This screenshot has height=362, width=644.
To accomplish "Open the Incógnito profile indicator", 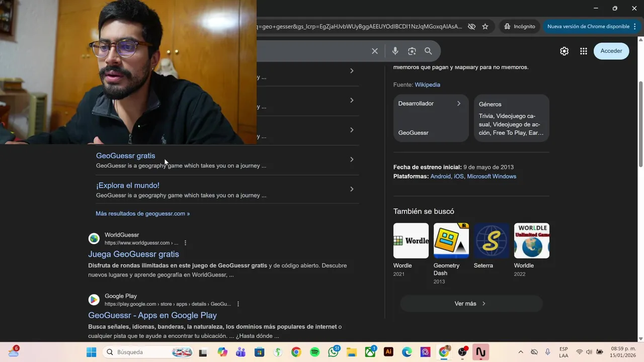I will 520,26.
